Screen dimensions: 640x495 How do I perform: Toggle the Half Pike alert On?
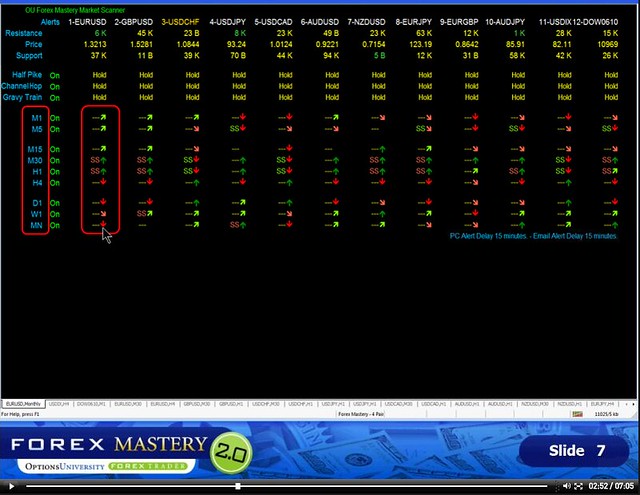coord(55,75)
